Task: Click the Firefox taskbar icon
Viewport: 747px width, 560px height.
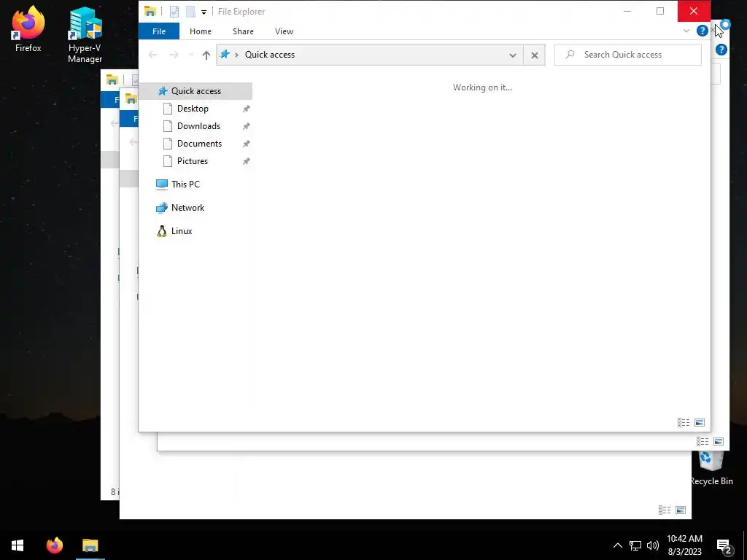Action: coord(54,545)
